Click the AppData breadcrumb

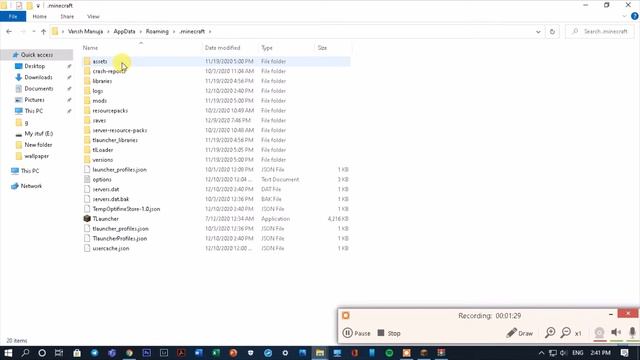pos(124,31)
